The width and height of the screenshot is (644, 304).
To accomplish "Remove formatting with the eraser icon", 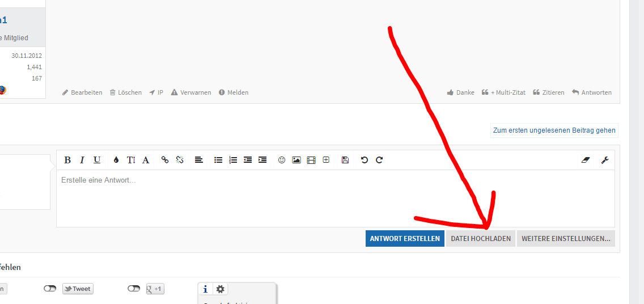I will (586, 160).
